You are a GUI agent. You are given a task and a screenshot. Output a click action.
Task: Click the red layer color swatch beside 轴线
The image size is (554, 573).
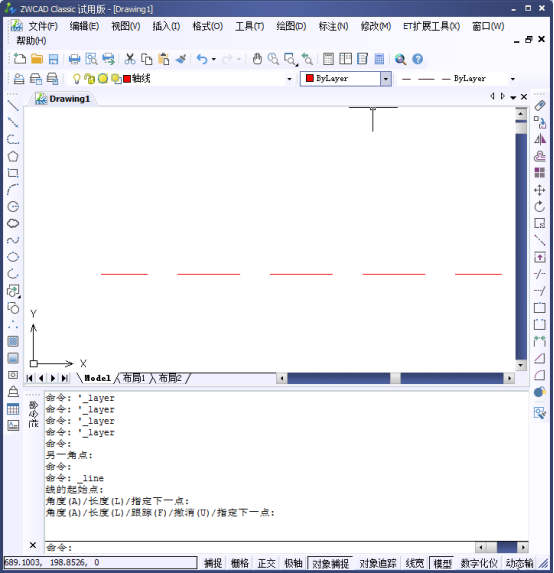(127, 79)
